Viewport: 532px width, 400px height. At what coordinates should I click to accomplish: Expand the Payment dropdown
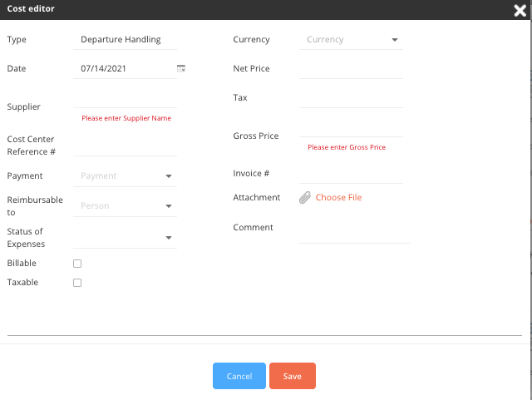tap(125, 176)
